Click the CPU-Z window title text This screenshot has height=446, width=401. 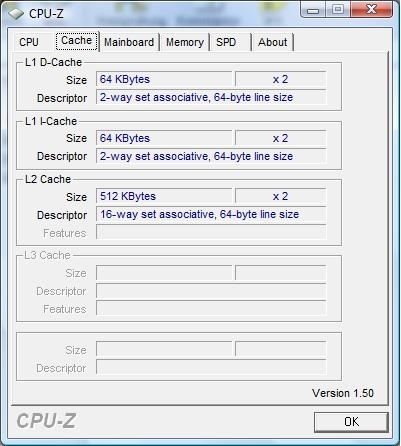(46, 14)
